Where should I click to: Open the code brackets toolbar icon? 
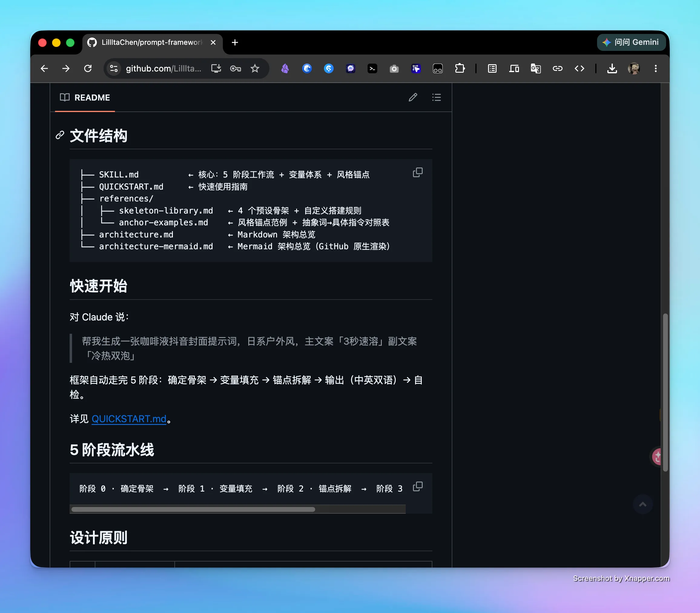point(579,69)
